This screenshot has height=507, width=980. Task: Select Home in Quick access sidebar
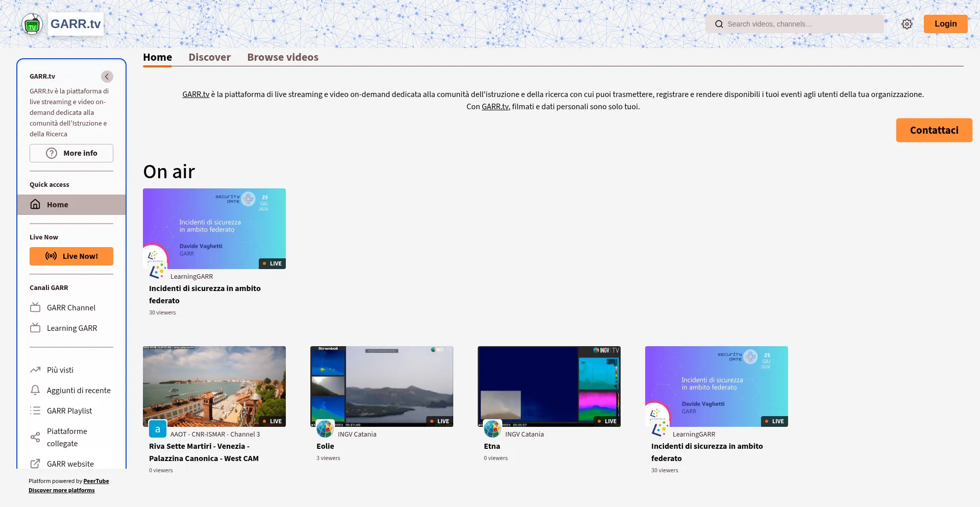click(x=71, y=205)
